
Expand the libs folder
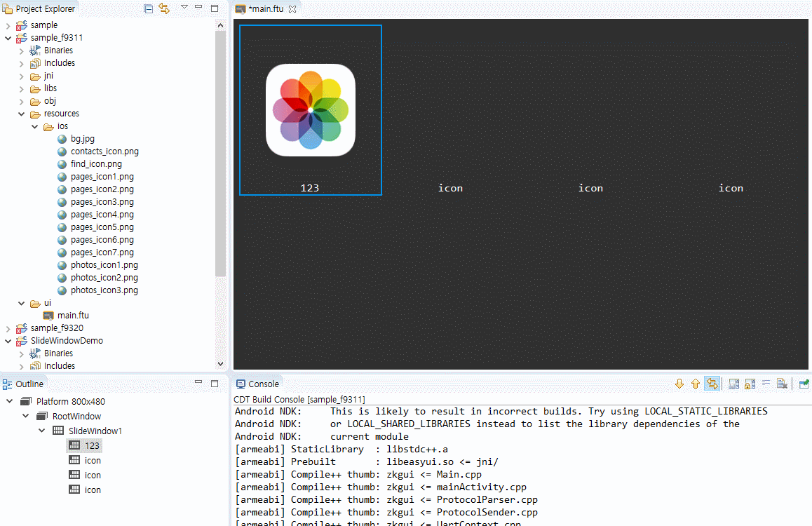click(x=21, y=88)
